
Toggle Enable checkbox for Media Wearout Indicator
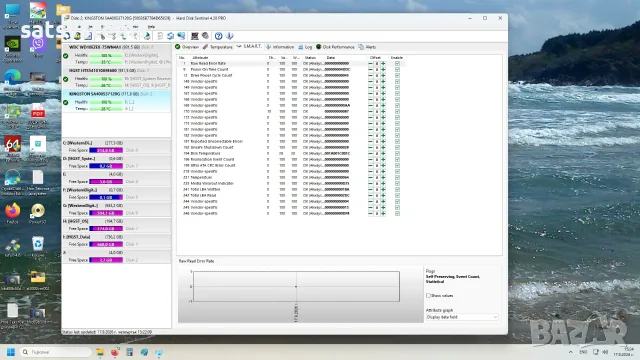pos(397,184)
